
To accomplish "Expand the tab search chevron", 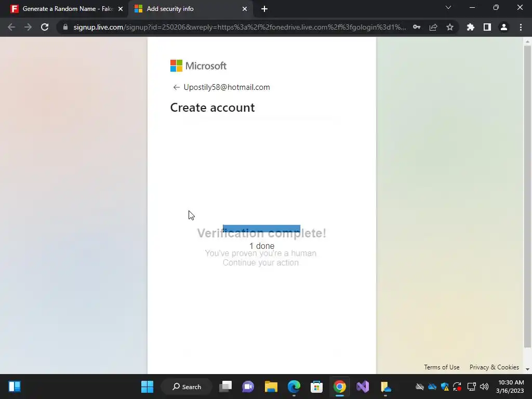I will click(x=448, y=7).
